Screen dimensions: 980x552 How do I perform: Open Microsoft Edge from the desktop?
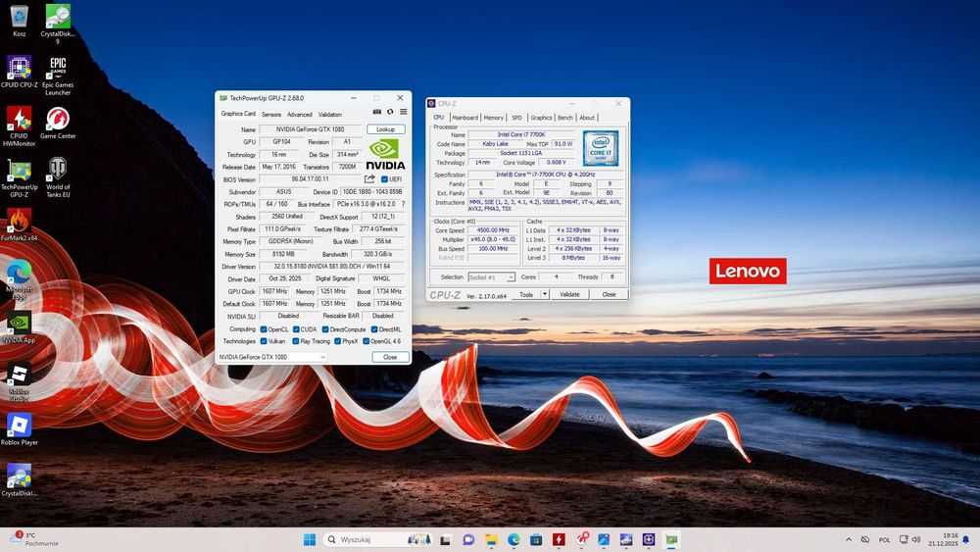point(20,279)
